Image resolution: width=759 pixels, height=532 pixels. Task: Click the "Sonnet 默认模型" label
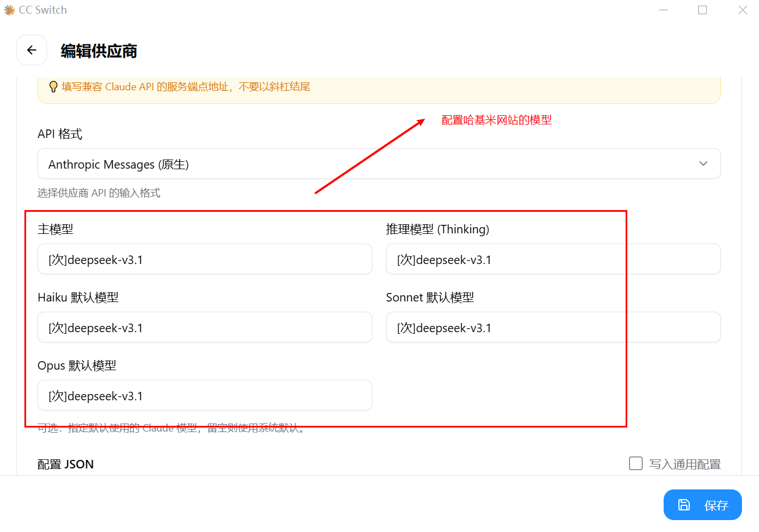pyautogui.click(x=430, y=298)
